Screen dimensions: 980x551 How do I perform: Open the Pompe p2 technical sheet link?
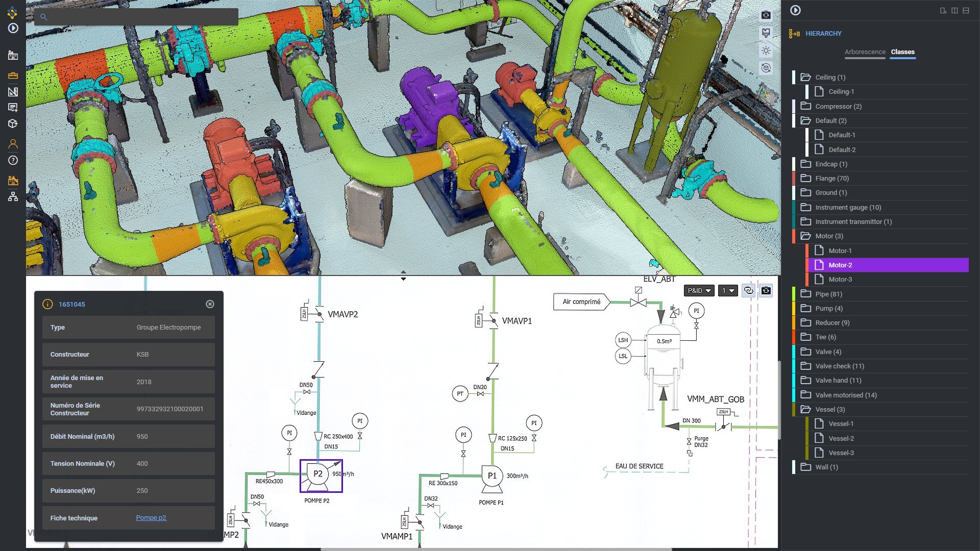click(151, 517)
